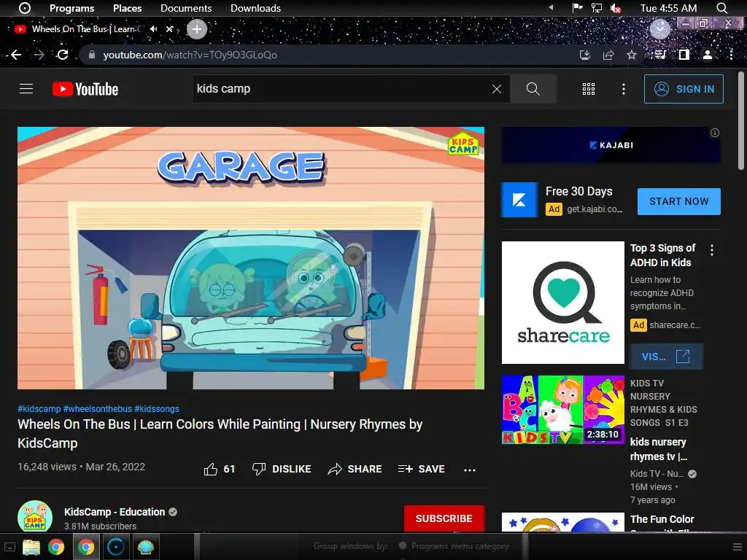The height and width of the screenshot is (560, 747).
Task: Share the video using SHARE
Action: pos(355,469)
